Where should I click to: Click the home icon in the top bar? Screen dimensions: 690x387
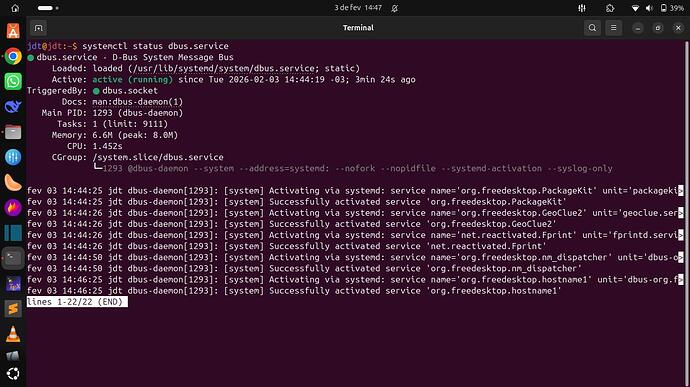coord(15,8)
